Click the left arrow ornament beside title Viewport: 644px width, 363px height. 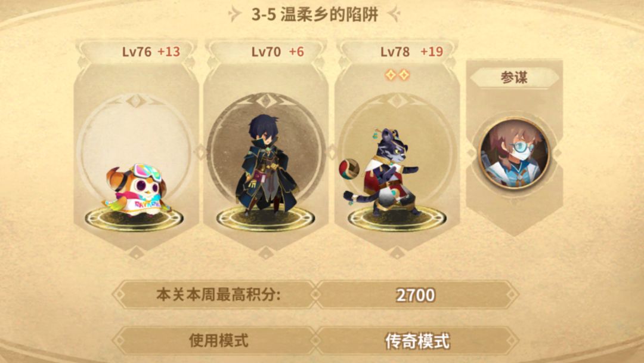click(x=234, y=14)
